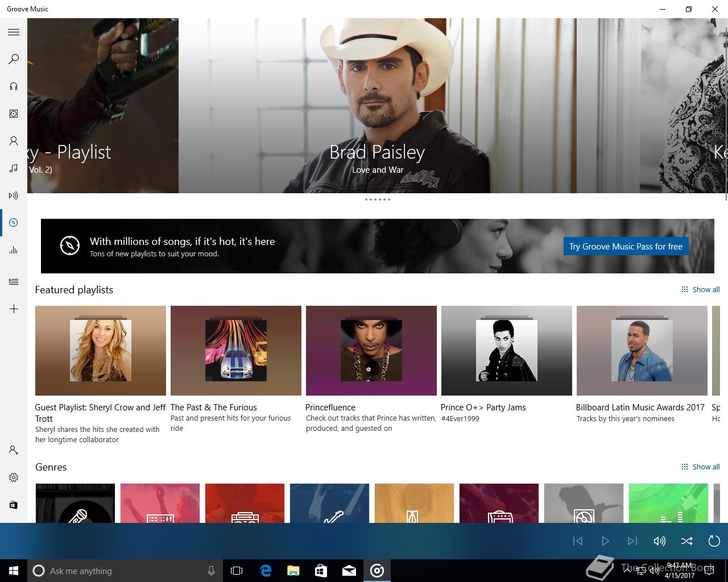
Task: Open the Windows Start menu
Action: (x=14, y=571)
